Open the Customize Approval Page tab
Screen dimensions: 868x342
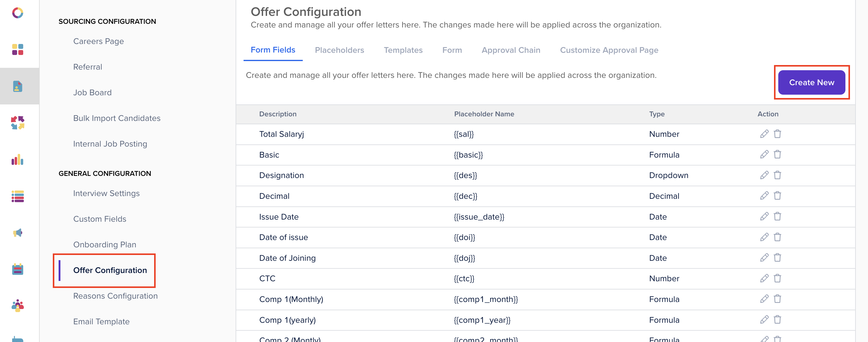click(x=609, y=50)
